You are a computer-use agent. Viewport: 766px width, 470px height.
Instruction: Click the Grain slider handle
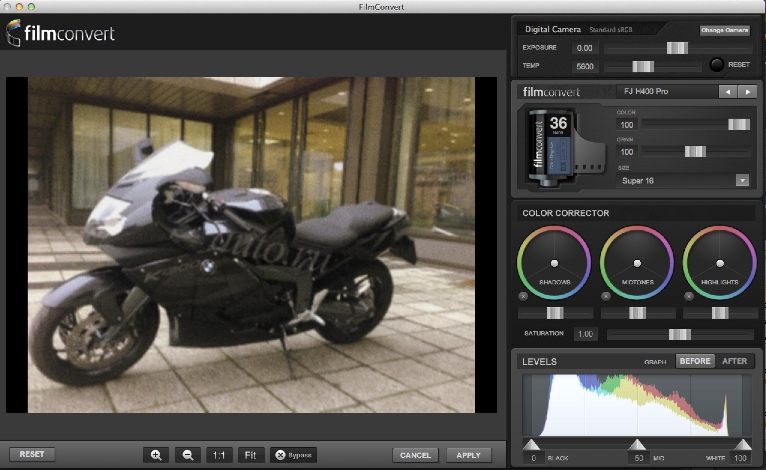[695, 151]
